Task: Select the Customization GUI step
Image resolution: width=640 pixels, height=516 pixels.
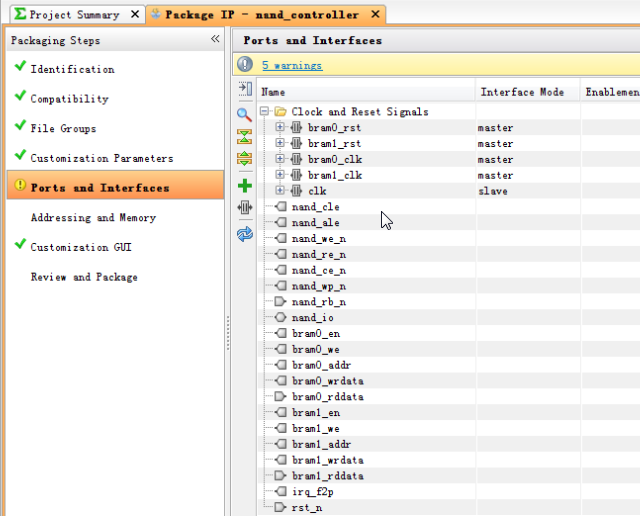Action: pos(81,247)
